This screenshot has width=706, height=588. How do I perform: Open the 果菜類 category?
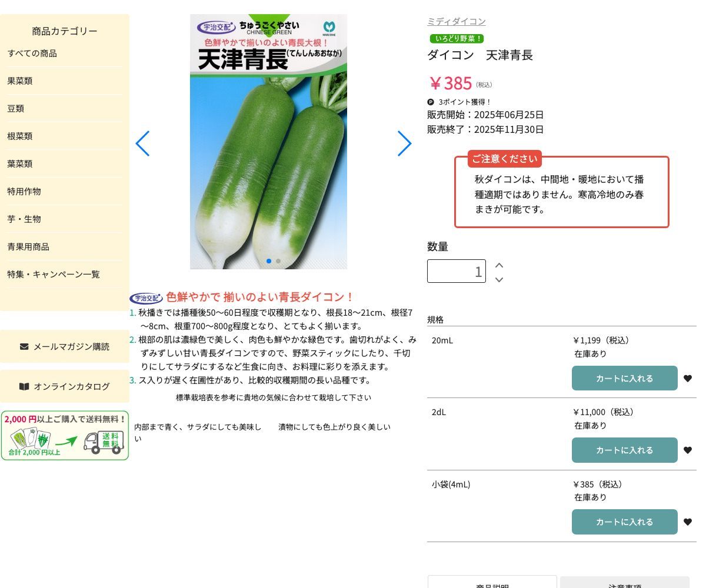pyautogui.click(x=20, y=81)
